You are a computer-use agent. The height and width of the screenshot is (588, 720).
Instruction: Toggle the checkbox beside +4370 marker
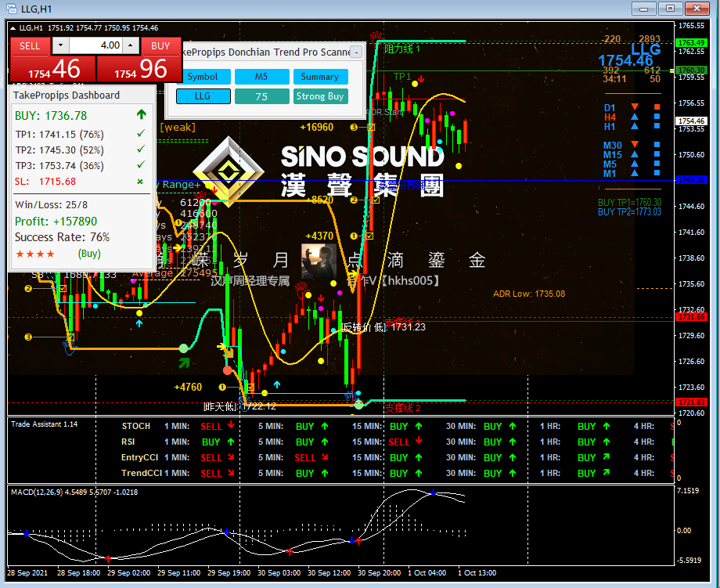click(369, 236)
